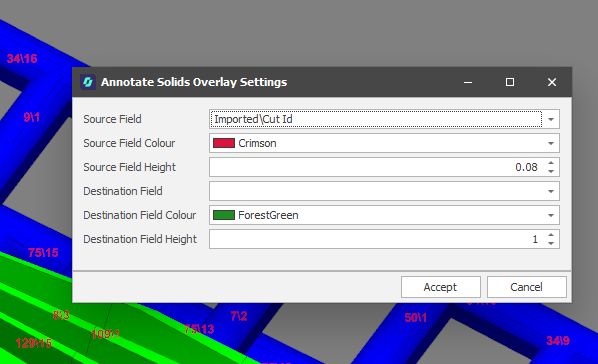Increase Source Field Height with up arrow
598x364 pixels.
click(551, 163)
